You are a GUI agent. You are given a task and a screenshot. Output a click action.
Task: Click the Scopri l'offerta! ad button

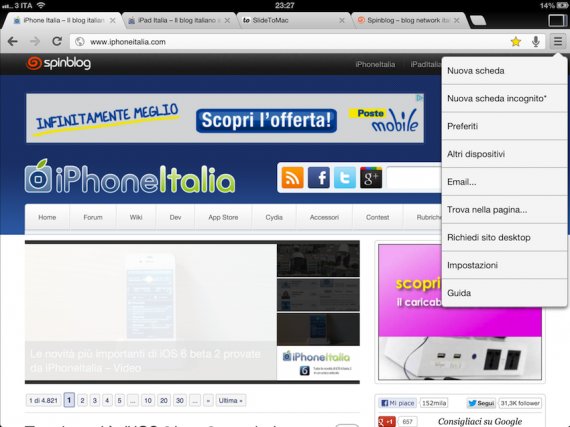[266, 120]
